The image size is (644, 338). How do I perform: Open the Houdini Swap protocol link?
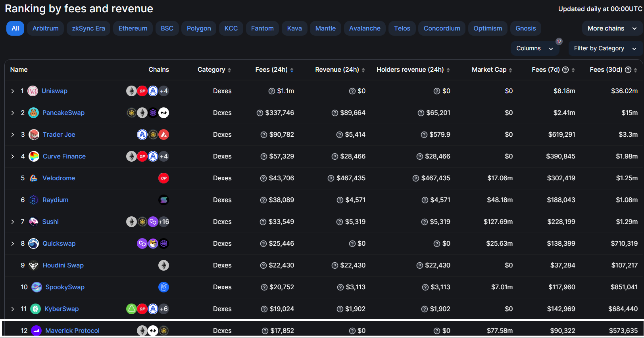pyautogui.click(x=63, y=265)
